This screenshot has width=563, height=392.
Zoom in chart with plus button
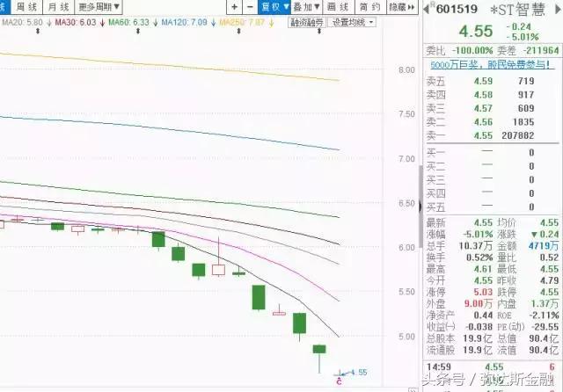pyautogui.click(x=235, y=7)
